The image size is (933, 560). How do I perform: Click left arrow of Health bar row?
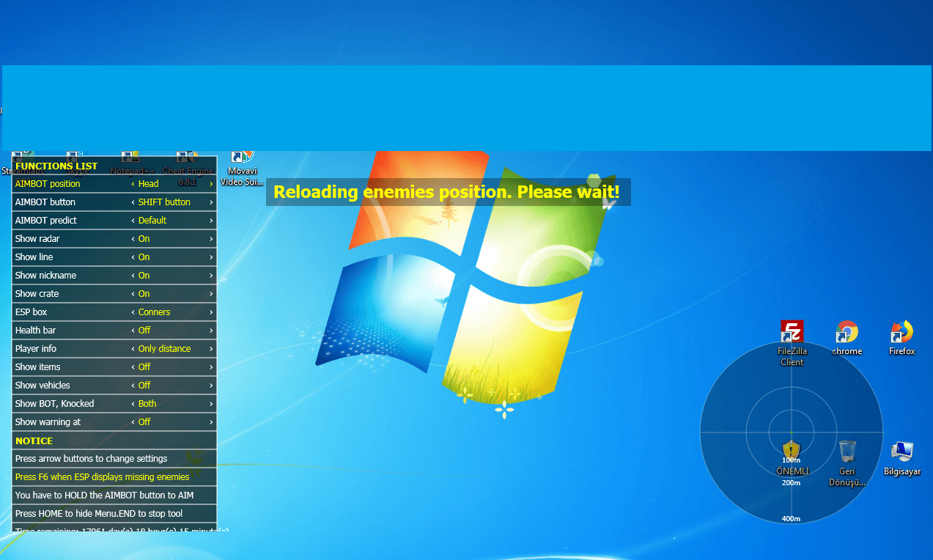[x=133, y=331]
